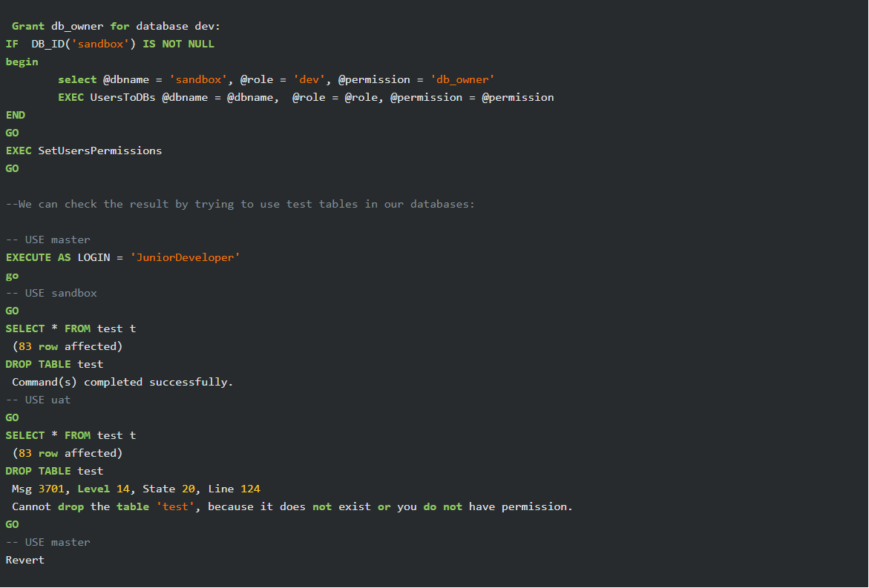The image size is (869, 588).
Task: Click the 'Msg 3701, Level 14' error line
Action: point(136,489)
